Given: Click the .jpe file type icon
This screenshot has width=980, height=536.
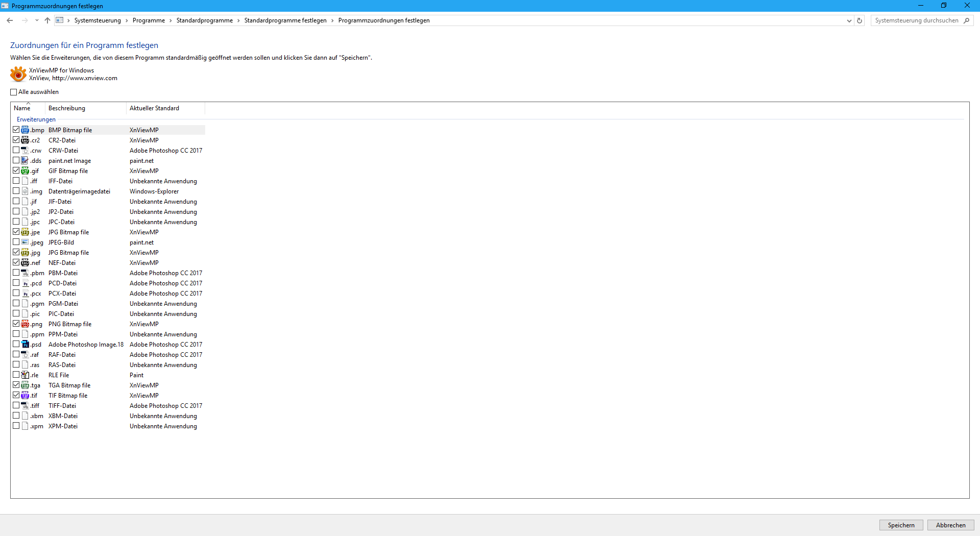Looking at the screenshot, I should (x=25, y=232).
